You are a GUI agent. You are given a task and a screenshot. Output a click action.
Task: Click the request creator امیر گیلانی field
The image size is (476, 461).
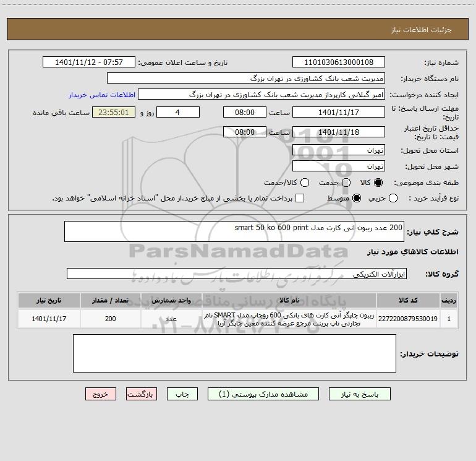[x=261, y=95]
